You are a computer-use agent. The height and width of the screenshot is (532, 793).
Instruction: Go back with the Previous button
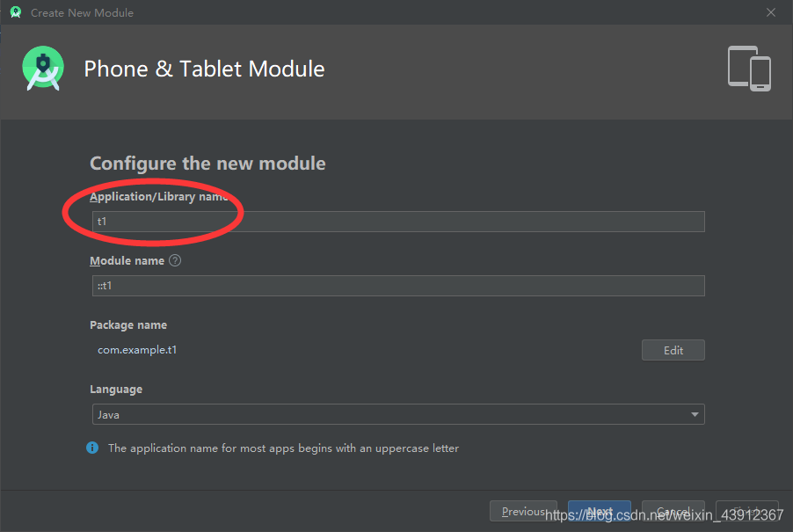click(523, 512)
